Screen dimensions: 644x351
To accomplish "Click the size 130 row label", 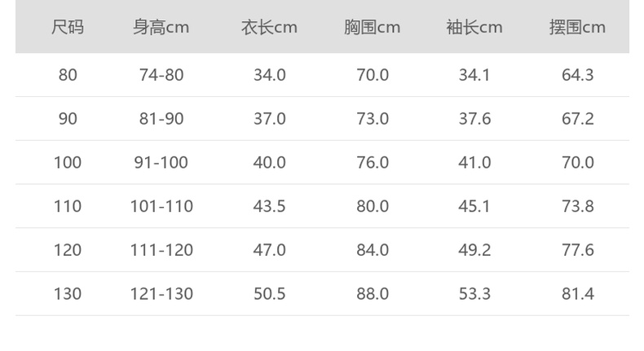I will tap(68, 293).
